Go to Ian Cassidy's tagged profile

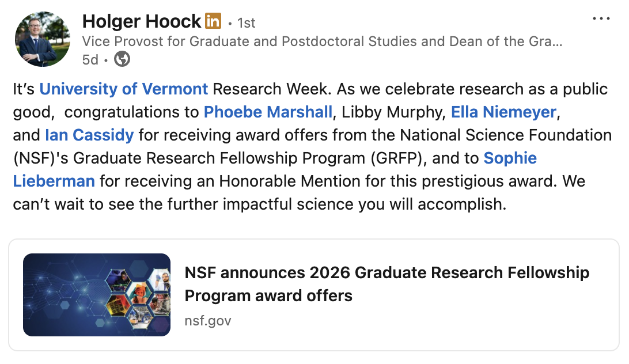coord(89,135)
